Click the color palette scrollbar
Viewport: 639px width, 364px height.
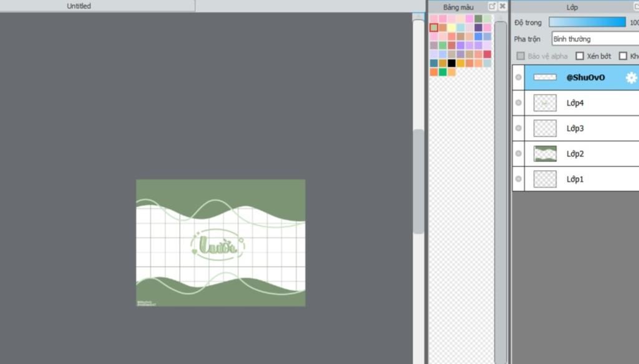pyautogui.click(x=500, y=191)
